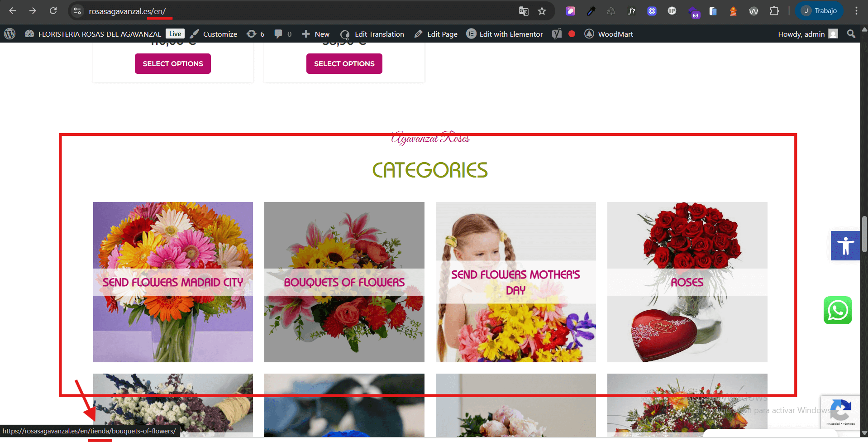
Task: Click the scrollbar up arrow
Action: pyautogui.click(x=864, y=30)
